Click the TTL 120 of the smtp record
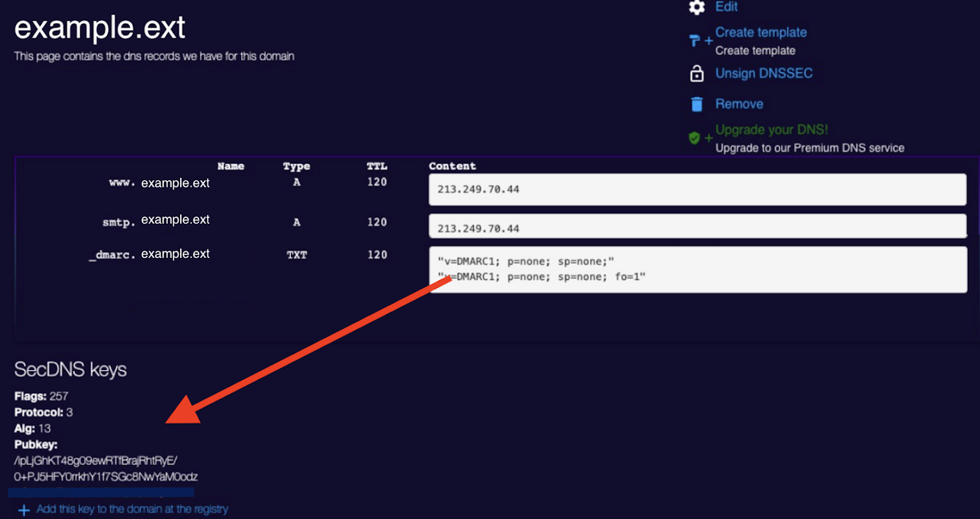 pyautogui.click(x=377, y=222)
